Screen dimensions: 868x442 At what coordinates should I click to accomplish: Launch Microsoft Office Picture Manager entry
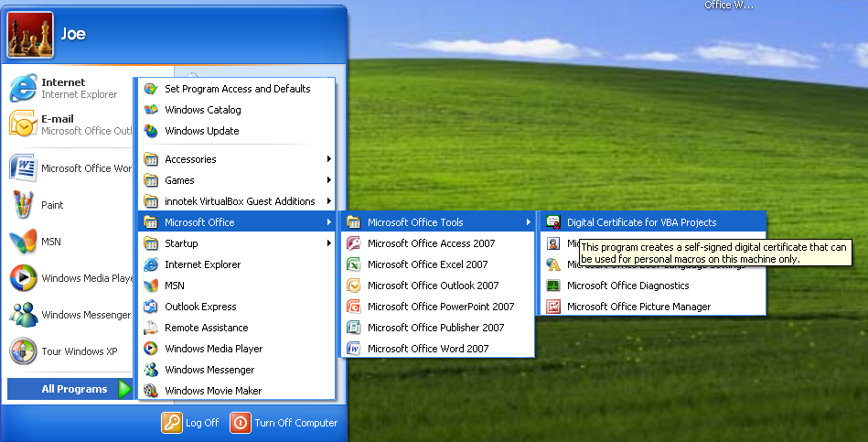[653, 307]
